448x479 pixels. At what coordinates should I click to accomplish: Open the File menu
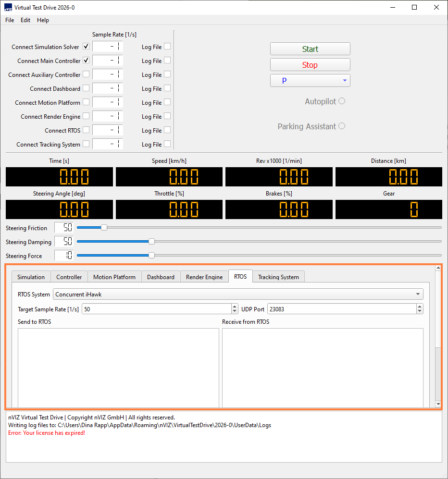tap(10, 20)
